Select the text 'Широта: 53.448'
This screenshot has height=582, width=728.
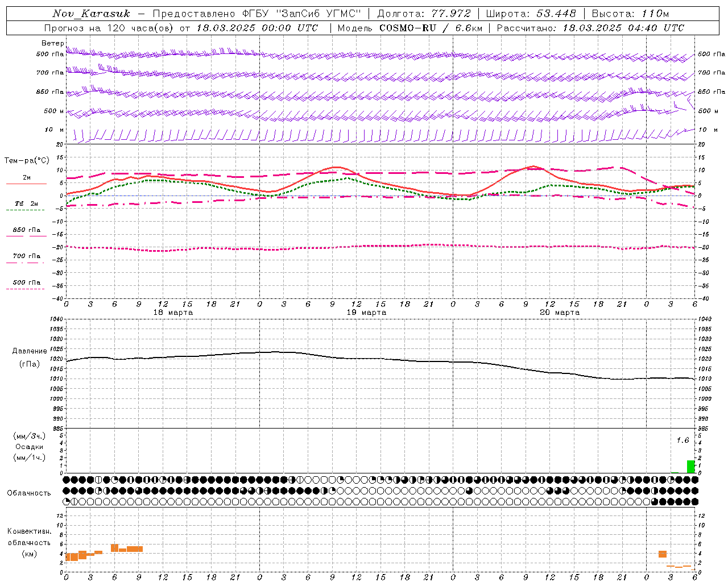coord(531,14)
